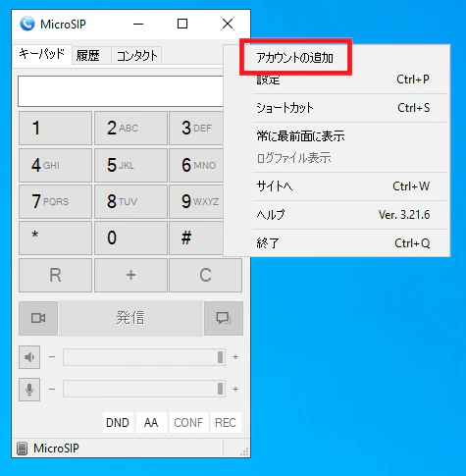Minimize the MicroSIP window

tap(138, 24)
